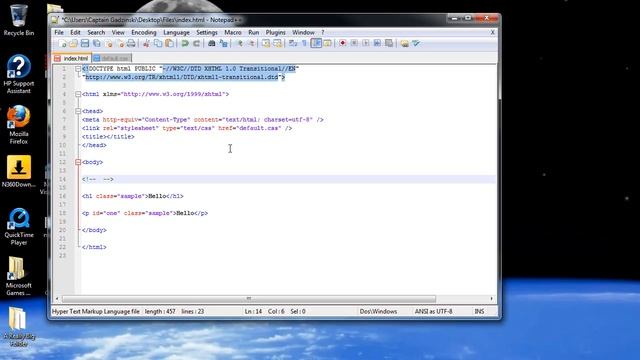Screen dimensions: 640x360
Task: Toggle the highlighted Indent Guide button
Action: tap(316, 43)
